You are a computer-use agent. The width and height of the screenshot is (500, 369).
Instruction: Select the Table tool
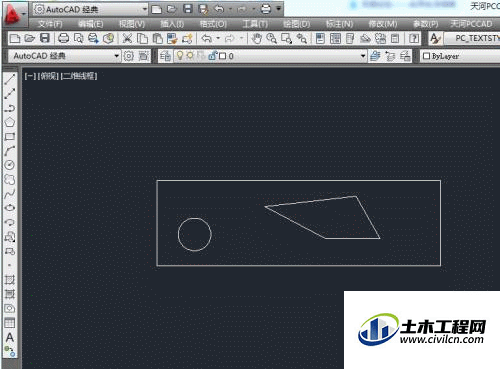10,323
